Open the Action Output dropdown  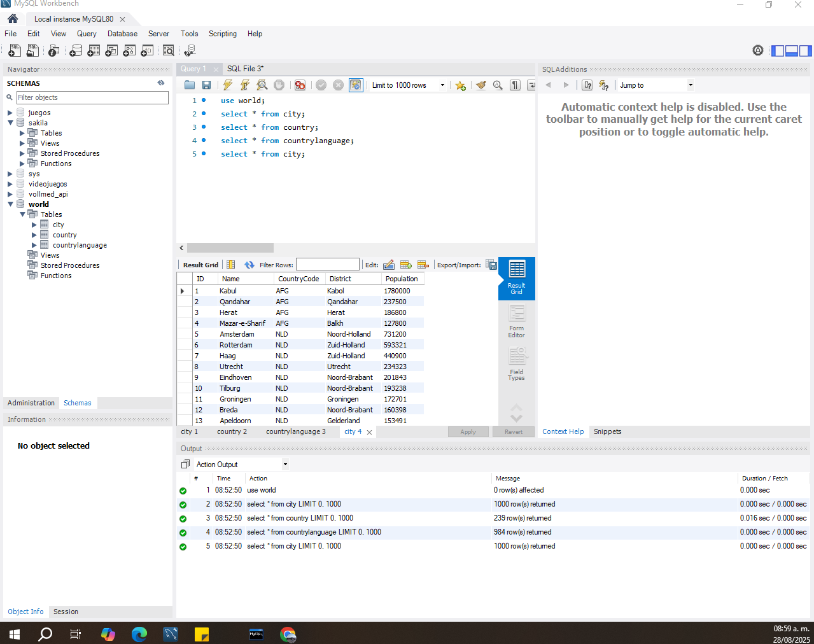[241, 464]
